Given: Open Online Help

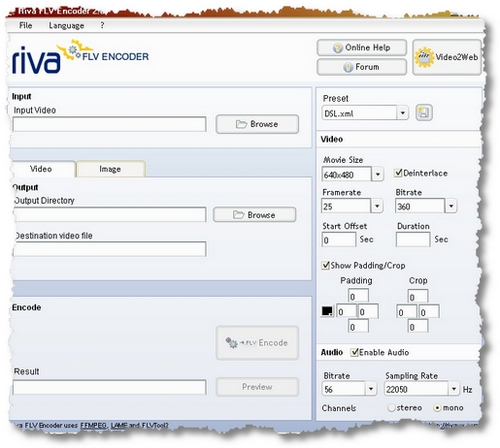Looking at the screenshot, I should pyautogui.click(x=362, y=48).
